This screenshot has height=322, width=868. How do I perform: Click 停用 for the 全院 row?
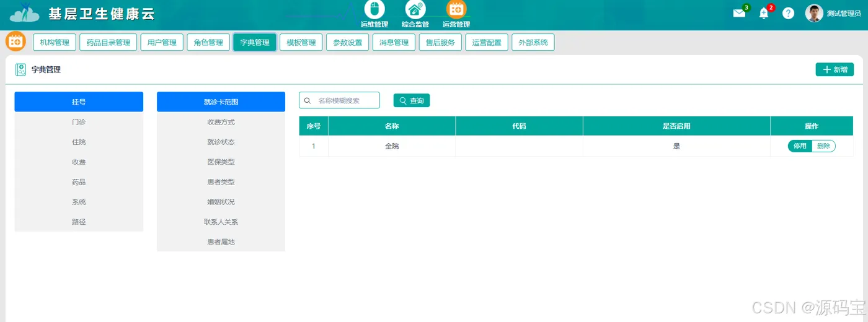click(800, 146)
